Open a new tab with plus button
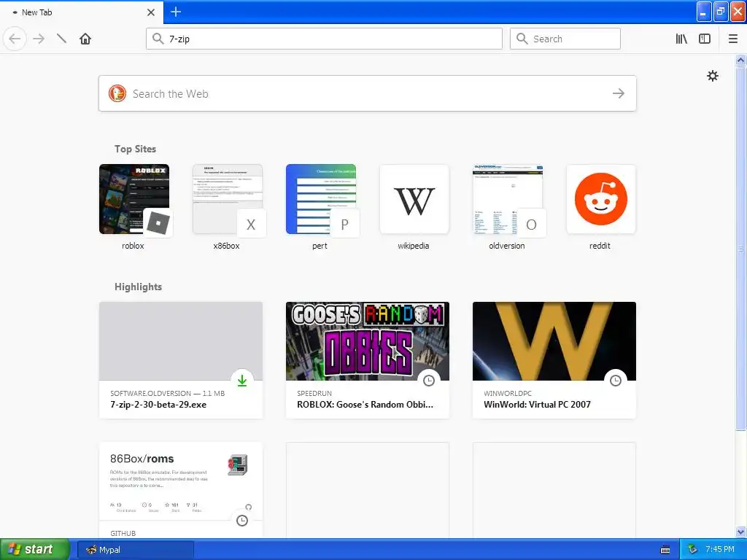Screen dimensions: 747x560 (x=176, y=12)
